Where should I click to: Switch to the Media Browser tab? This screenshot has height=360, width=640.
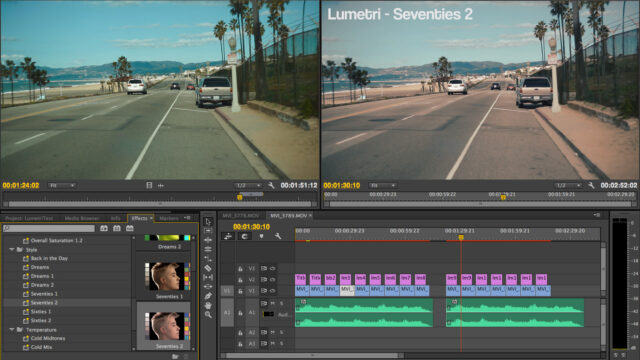[82, 218]
